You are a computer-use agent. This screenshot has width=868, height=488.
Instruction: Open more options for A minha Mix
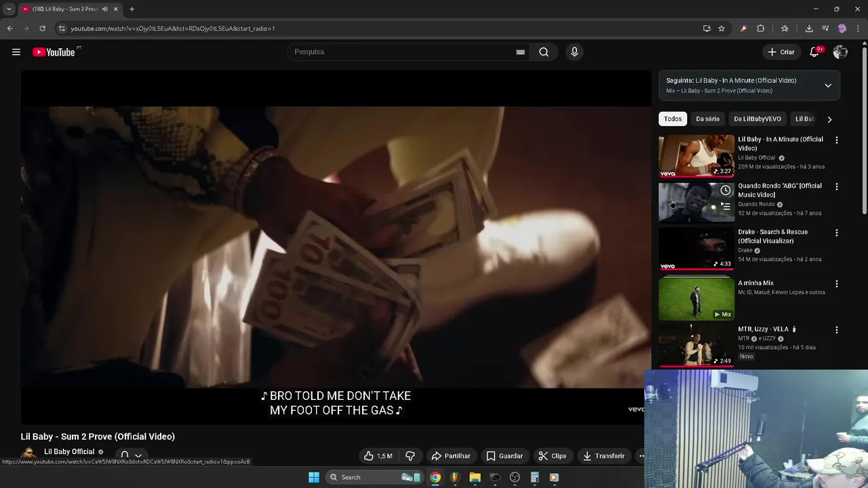pyautogui.click(x=836, y=284)
